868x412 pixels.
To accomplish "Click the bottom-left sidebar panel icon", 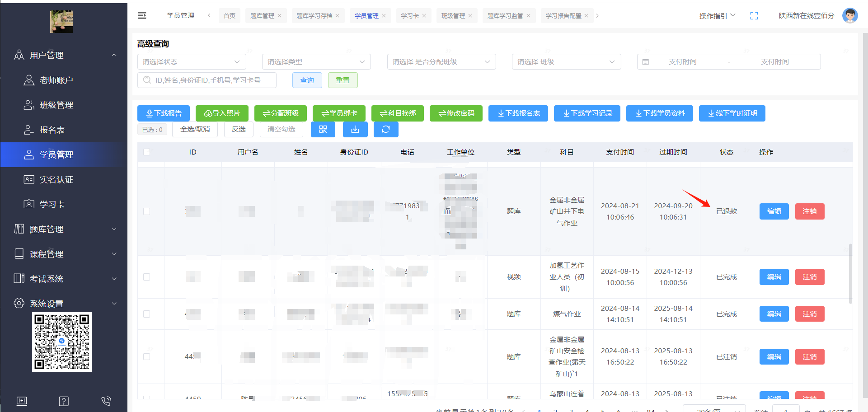I will (22, 401).
